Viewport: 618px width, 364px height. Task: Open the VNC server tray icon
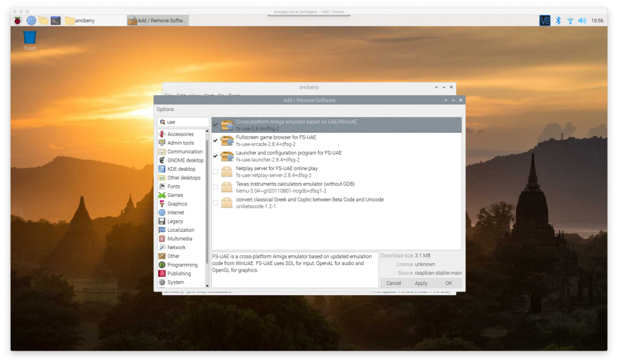coord(545,21)
